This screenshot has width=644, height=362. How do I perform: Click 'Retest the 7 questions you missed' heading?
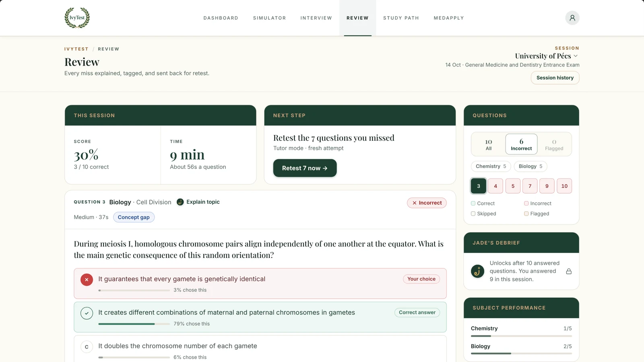click(334, 138)
